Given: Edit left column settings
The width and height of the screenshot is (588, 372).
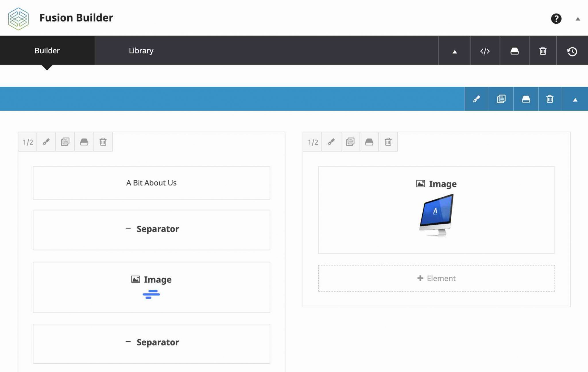Looking at the screenshot, I should coord(46,142).
